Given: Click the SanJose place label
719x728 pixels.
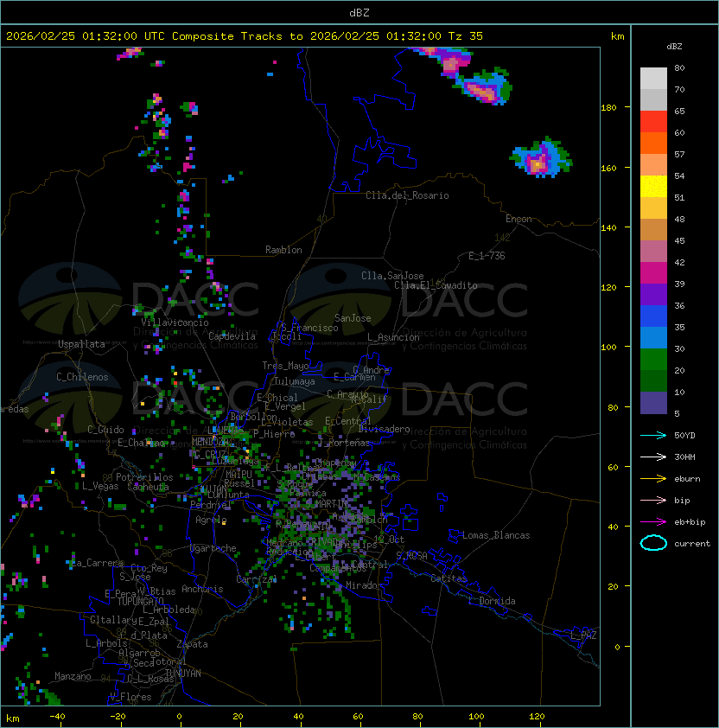Looking at the screenshot, I should coord(353,318).
